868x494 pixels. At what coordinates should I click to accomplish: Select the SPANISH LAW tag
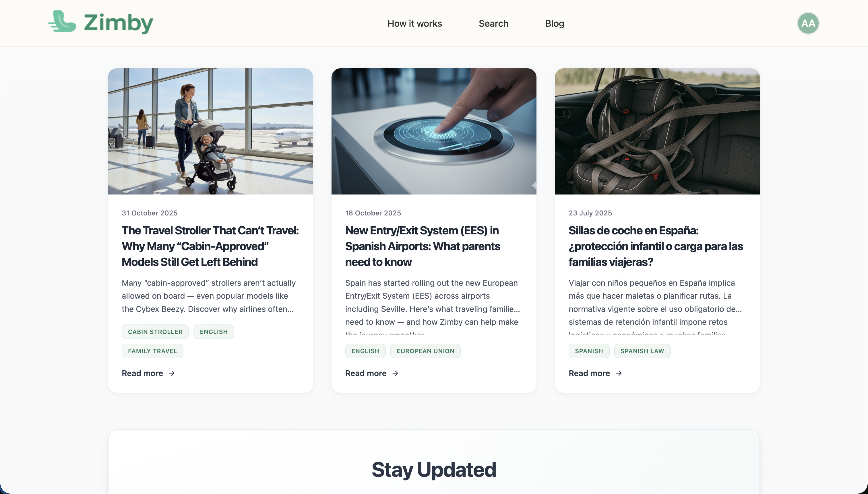point(642,351)
